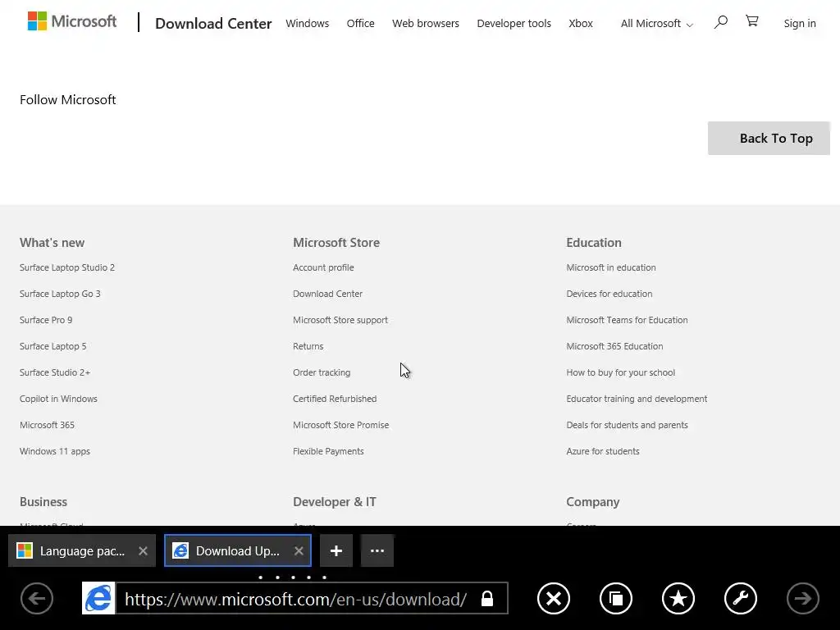
Task: Open the tabs view icon
Action: [x=615, y=598]
